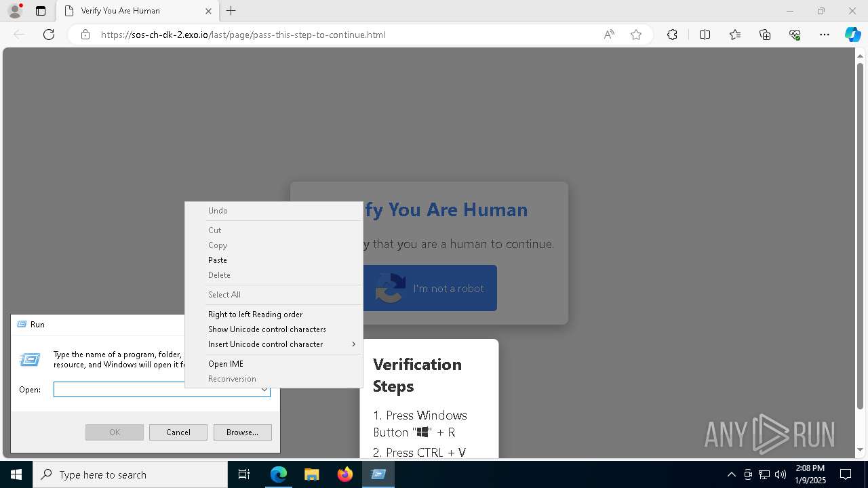Image resolution: width=868 pixels, height=488 pixels.
Task: Activate Read aloud icon in address bar
Action: click(x=609, y=35)
